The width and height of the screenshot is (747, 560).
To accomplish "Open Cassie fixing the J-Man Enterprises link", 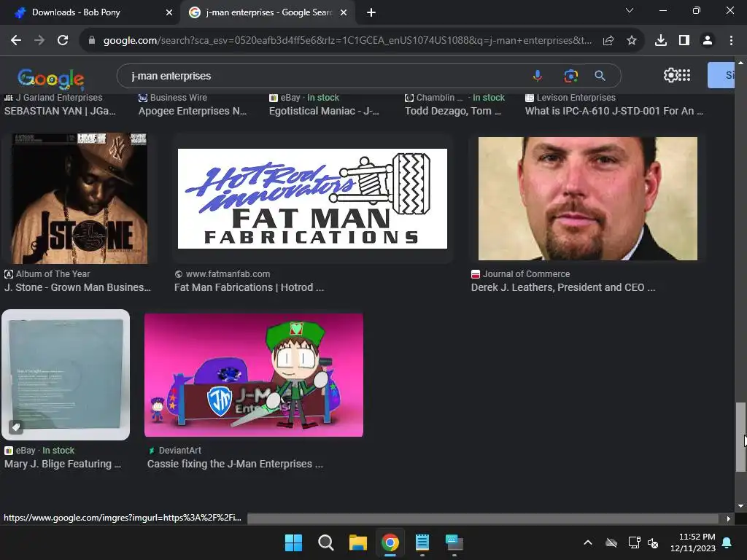I will click(x=236, y=464).
